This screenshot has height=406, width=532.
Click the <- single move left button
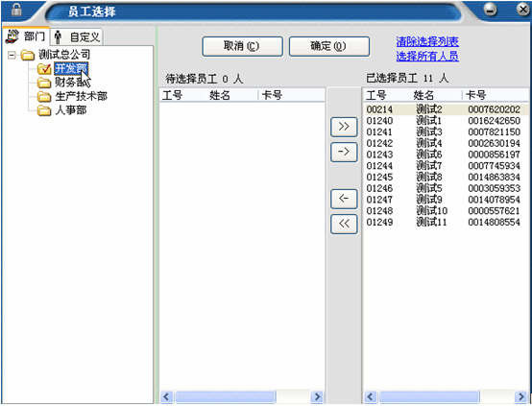coord(344,199)
